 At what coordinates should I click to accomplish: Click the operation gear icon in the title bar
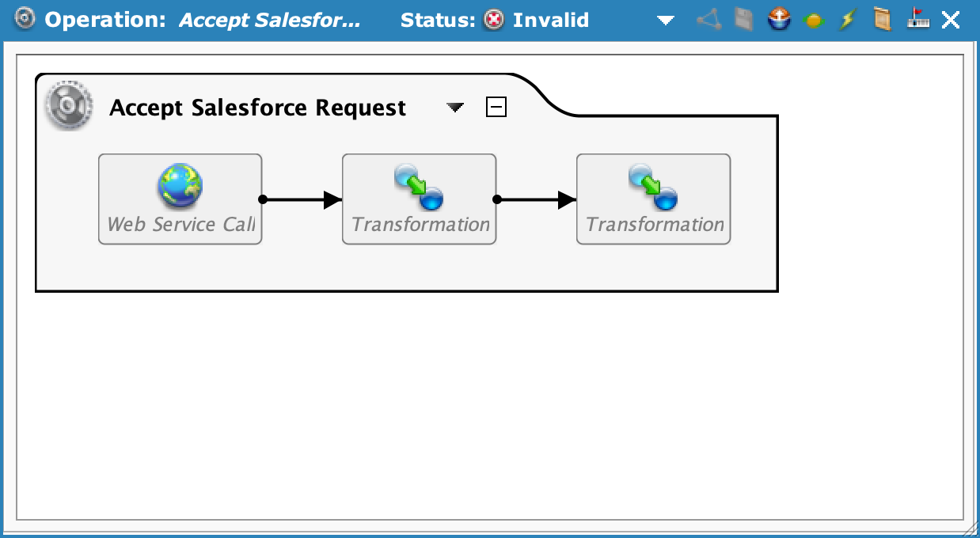coord(24,20)
